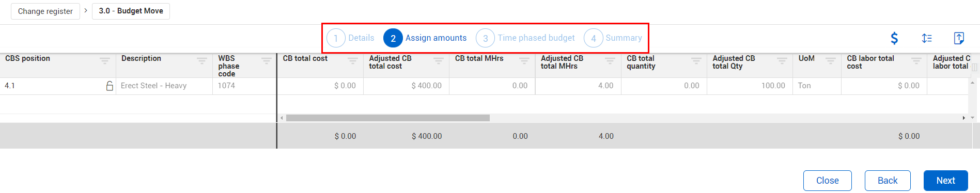The image size is (980, 193).
Task: Go to step 4 Summary
Action: pos(613,38)
